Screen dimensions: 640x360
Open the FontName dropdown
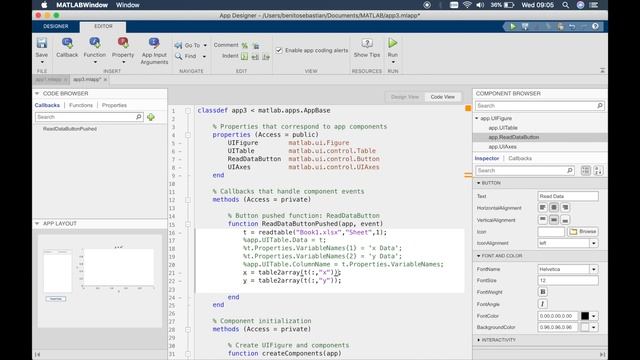[593, 269]
